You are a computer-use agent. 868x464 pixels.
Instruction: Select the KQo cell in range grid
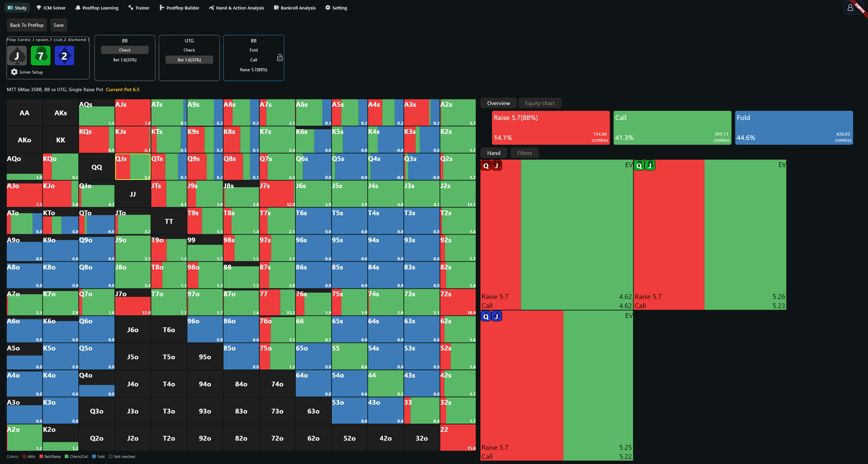click(60, 167)
